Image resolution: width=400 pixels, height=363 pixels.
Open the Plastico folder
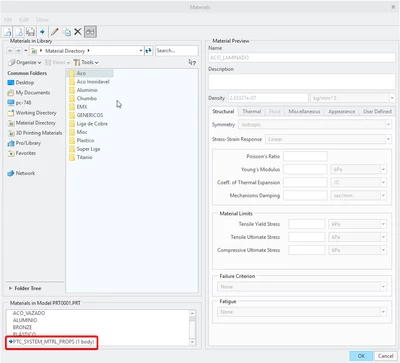click(x=82, y=140)
